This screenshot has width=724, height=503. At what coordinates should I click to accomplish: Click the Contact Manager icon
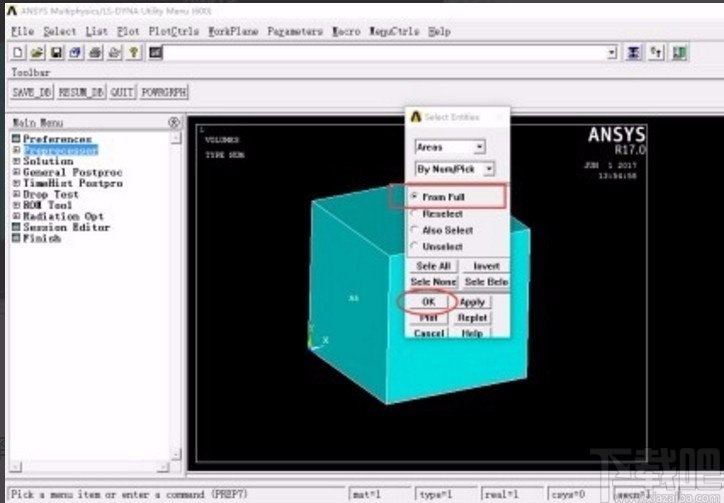click(679, 53)
